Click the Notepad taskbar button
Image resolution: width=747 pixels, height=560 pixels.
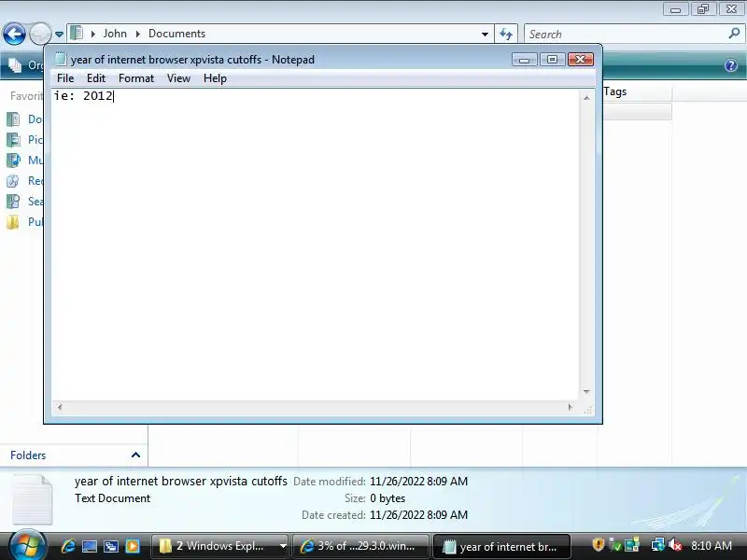point(501,546)
